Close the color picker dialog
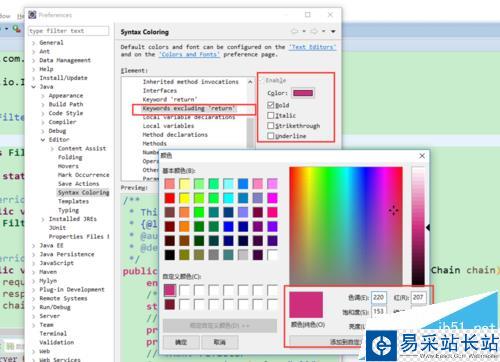This screenshot has height=362, width=500. [422, 156]
